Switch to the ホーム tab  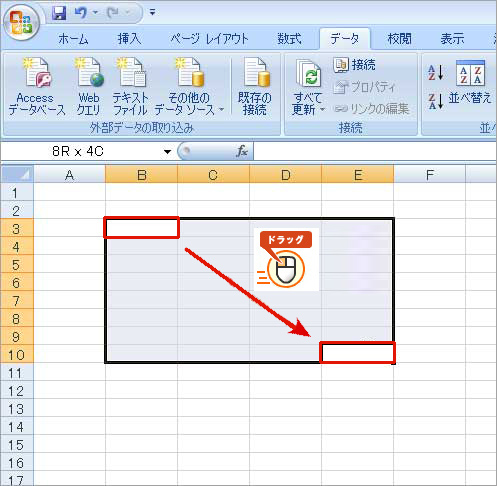pos(73,39)
